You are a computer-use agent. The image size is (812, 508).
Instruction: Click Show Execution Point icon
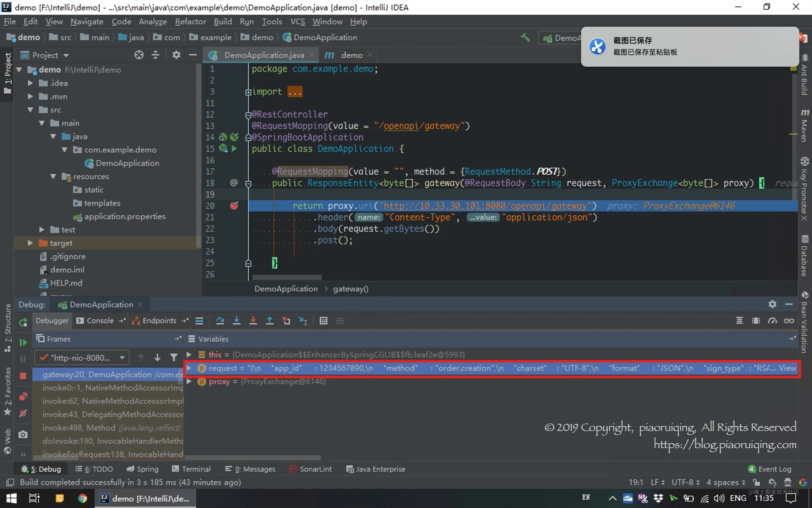[x=199, y=321]
